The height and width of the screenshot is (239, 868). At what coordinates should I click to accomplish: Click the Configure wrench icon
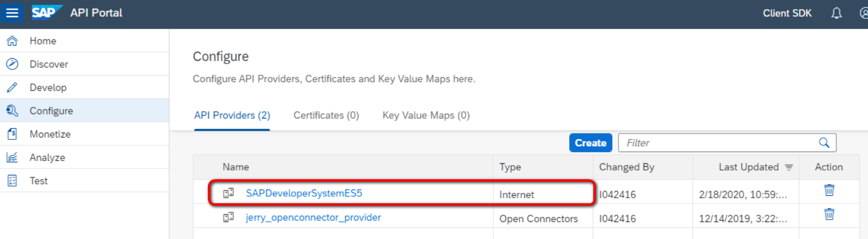pos(12,111)
